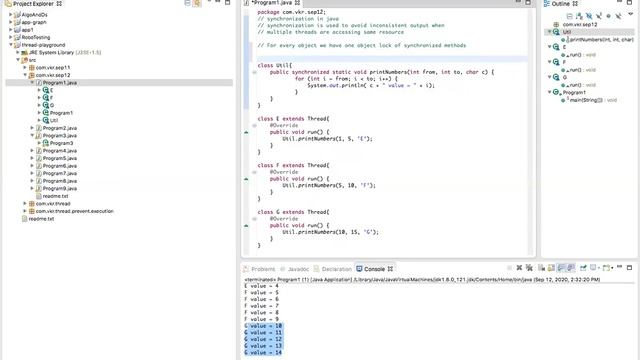Click 'F value = 5' line in Console
640x360 pixels.
coord(262,293)
